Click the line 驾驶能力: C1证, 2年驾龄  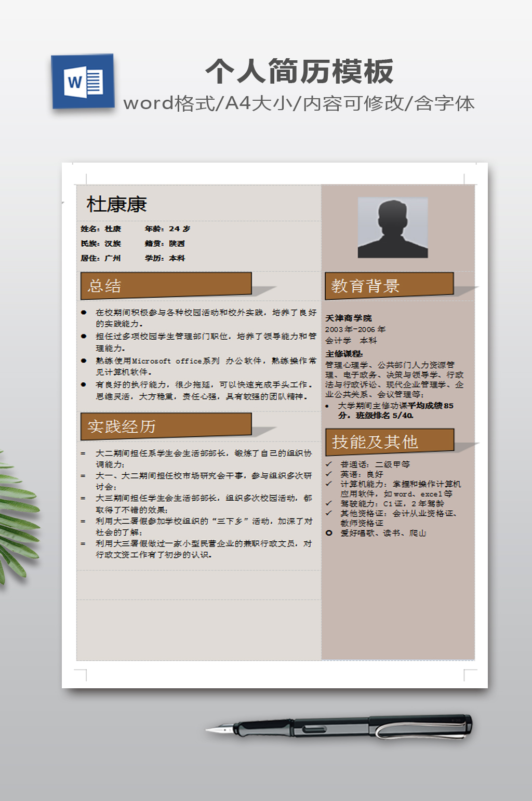pyautogui.click(x=392, y=503)
